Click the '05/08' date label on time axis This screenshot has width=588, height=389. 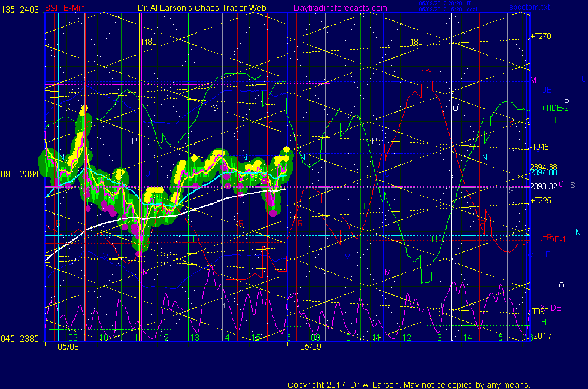click(x=68, y=347)
